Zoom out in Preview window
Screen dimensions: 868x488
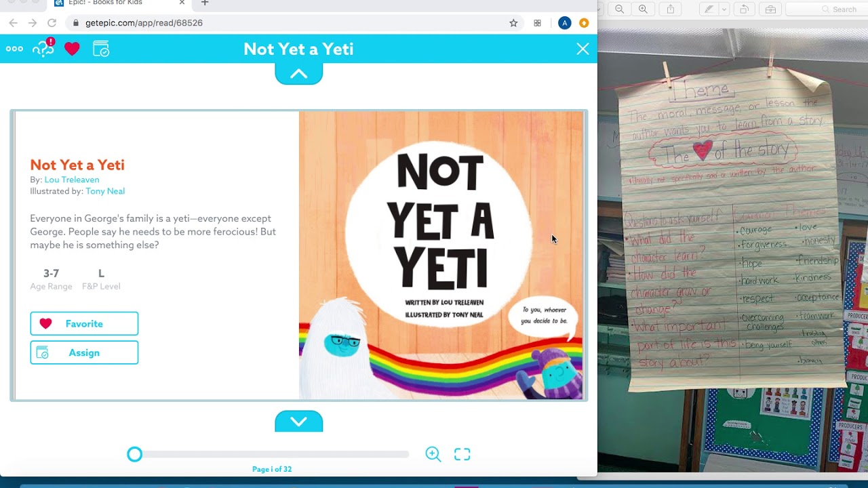(x=620, y=9)
